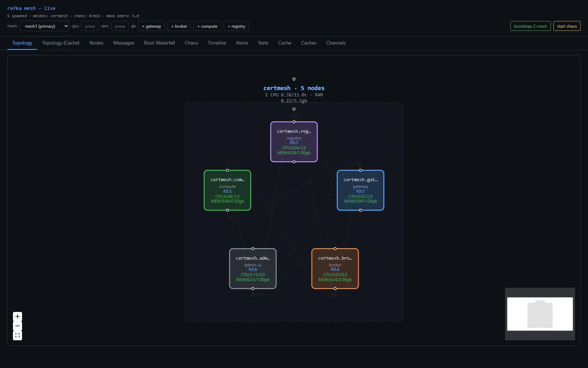Click CPU:0.05/4.0 on the broker node
Viewport: 588px width, 368px height.
pos(335,275)
